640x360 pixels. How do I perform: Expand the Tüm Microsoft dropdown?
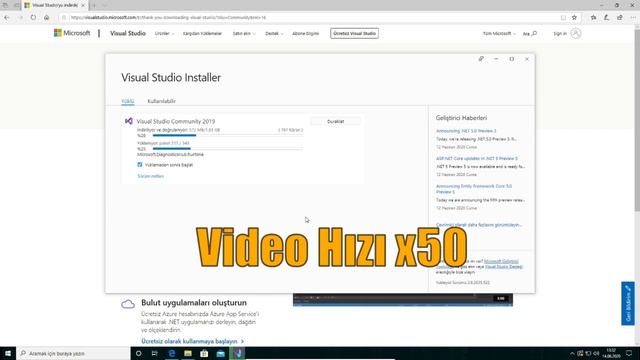499,33
